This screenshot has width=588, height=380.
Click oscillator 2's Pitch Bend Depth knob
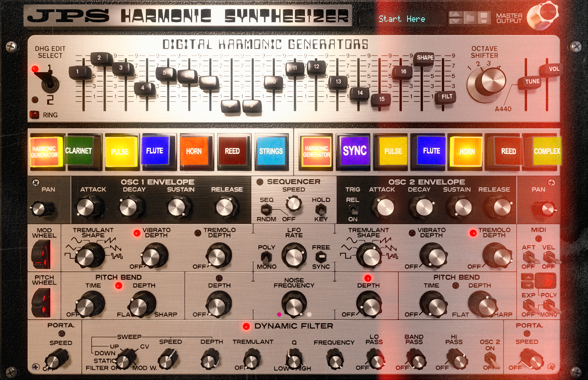point(483,304)
